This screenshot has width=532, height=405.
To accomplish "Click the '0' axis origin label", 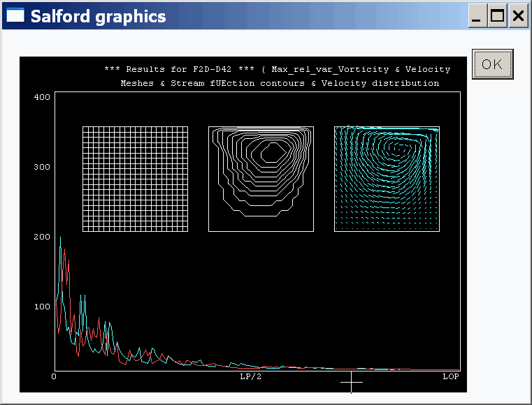I will point(54,376).
